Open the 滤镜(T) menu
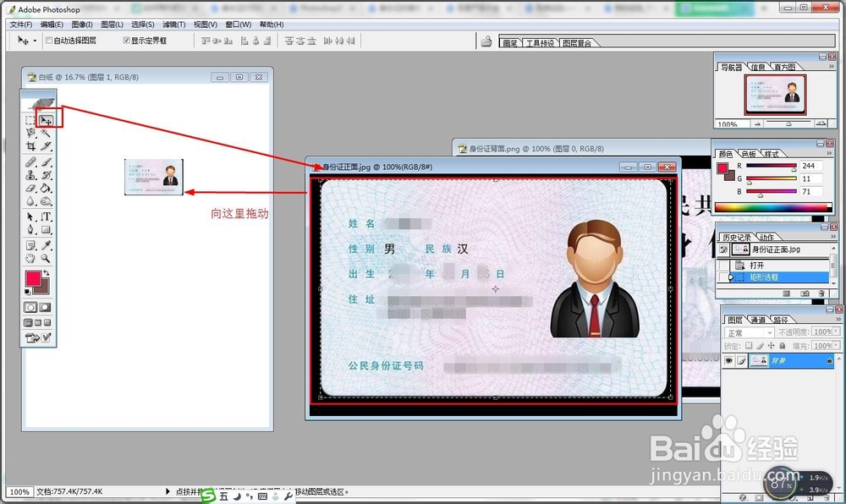The width and height of the screenshot is (846, 504). pos(173,25)
